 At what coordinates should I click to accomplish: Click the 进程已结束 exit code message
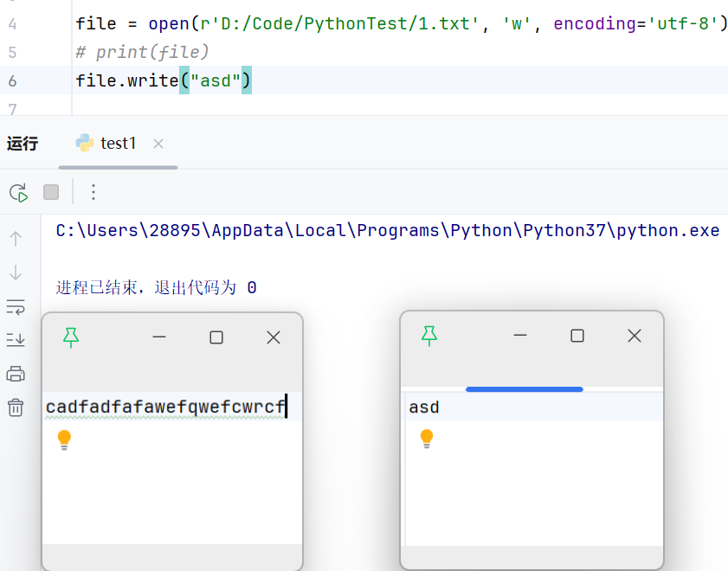tap(157, 287)
